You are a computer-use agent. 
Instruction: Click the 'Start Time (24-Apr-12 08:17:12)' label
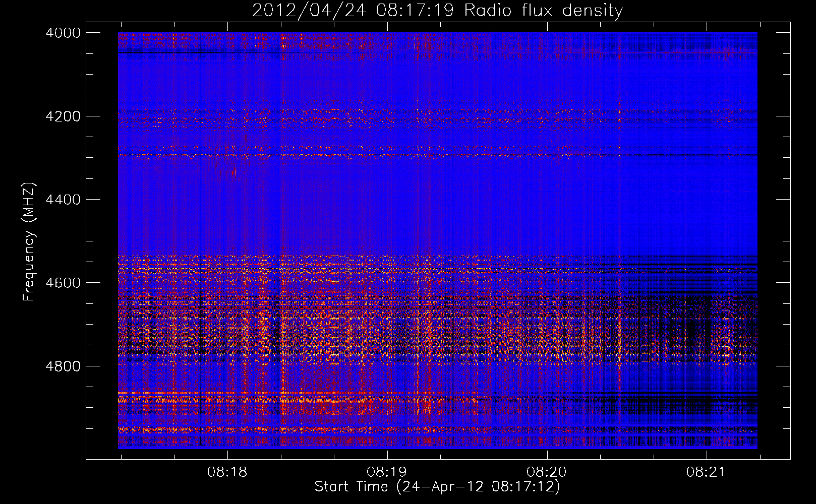pyautogui.click(x=437, y=487)
